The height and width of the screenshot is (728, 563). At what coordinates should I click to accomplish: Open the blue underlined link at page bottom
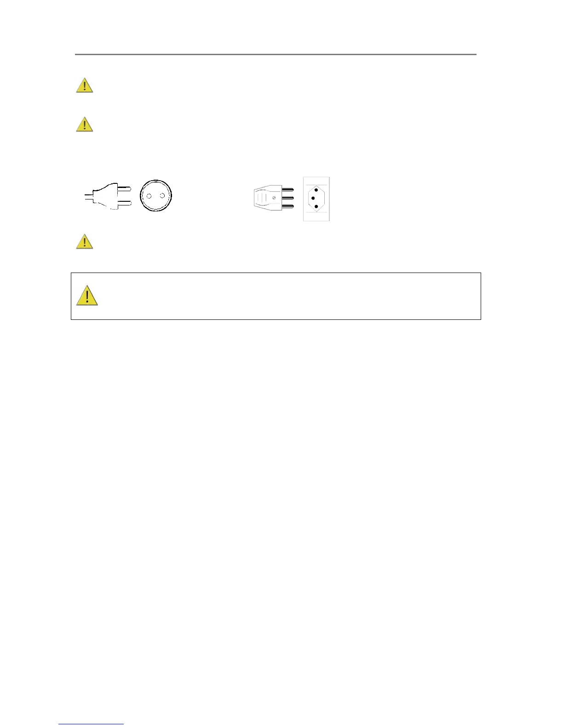coord(91,724)
